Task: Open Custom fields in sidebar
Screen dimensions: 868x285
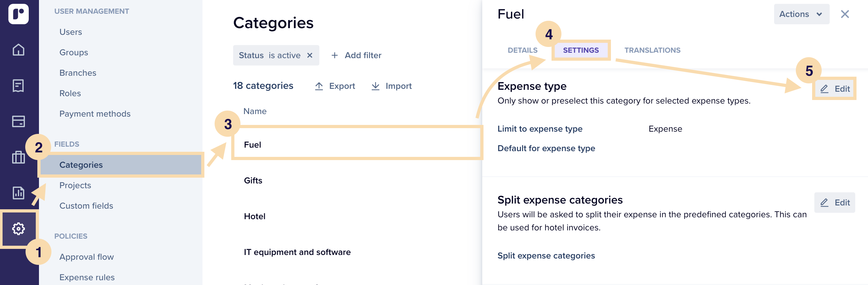Action: click(x=86, y=206)
